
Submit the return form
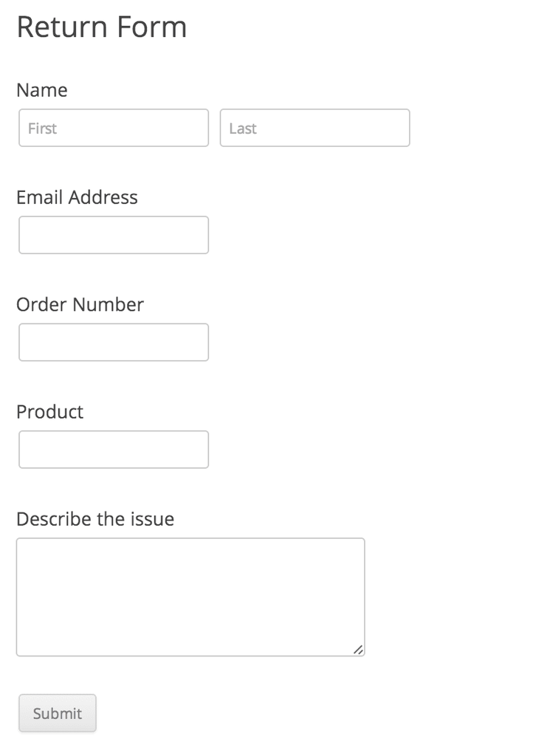point(58,713)
